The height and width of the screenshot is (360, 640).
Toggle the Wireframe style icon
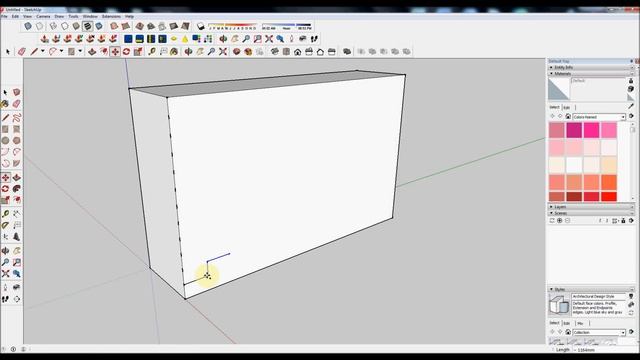click(x=53, y=27)
